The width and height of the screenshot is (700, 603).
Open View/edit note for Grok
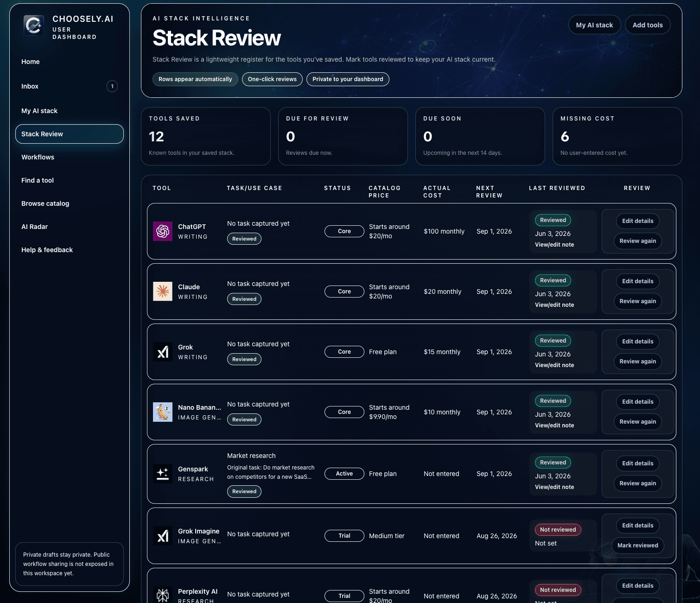(x=554, y=365)
